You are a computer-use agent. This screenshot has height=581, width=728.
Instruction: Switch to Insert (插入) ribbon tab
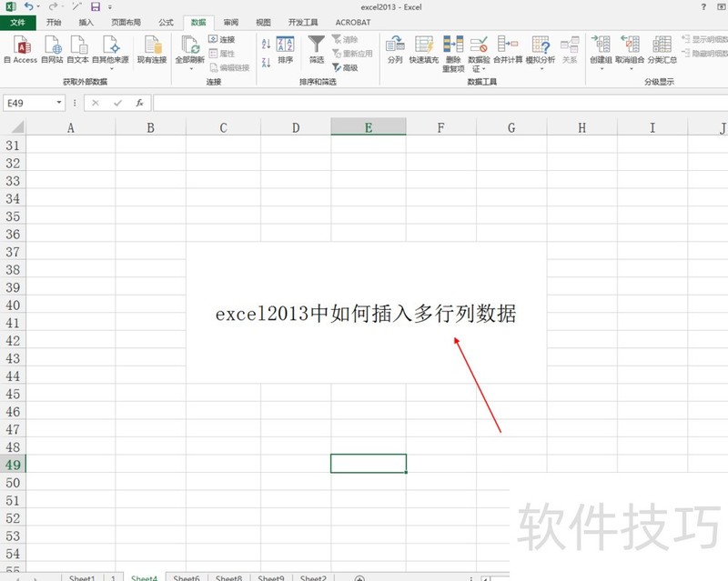tap(86, 22)
